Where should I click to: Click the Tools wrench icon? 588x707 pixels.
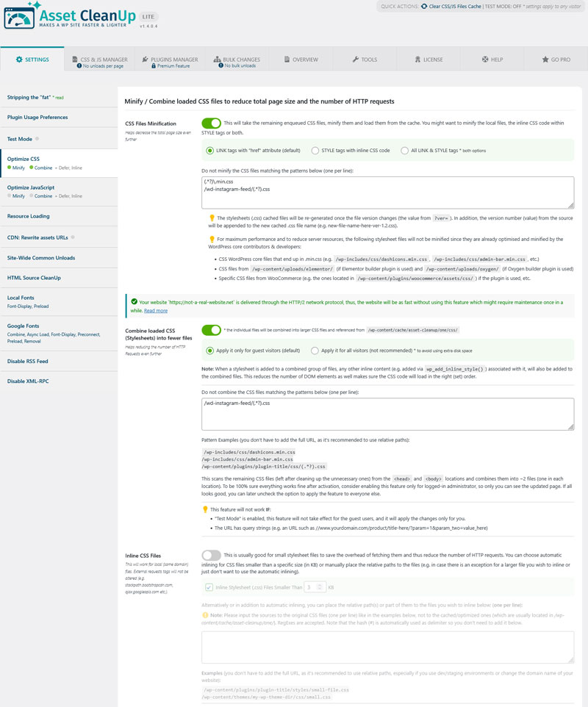point(356,60)
